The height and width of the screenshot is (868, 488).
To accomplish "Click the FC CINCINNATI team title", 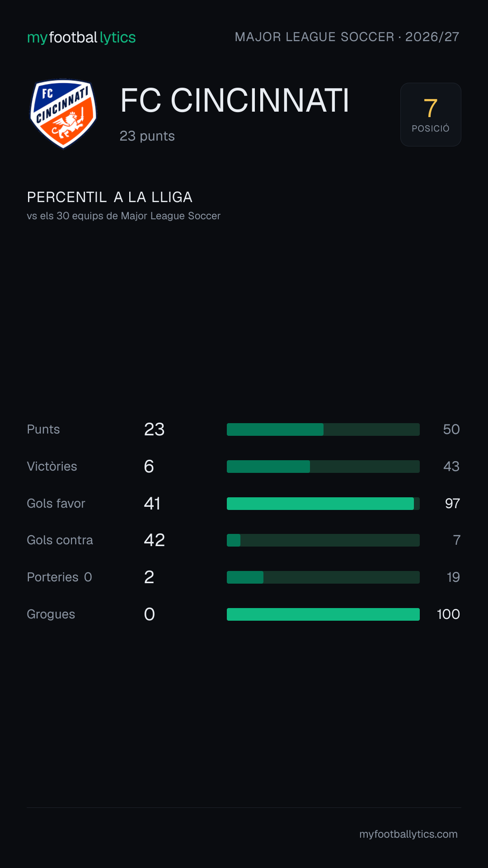I will 235,100.
